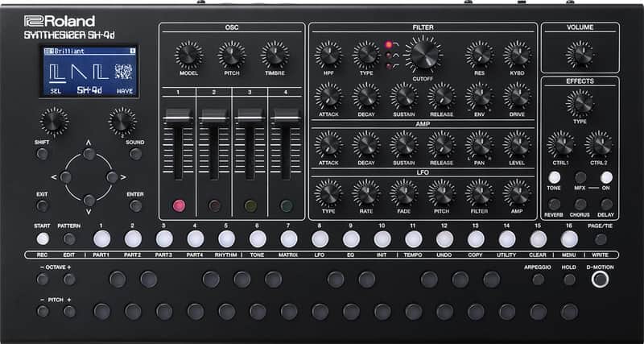Turn on the MFX ON button
This screenshot has width=644, height=344.
[606, 177]
